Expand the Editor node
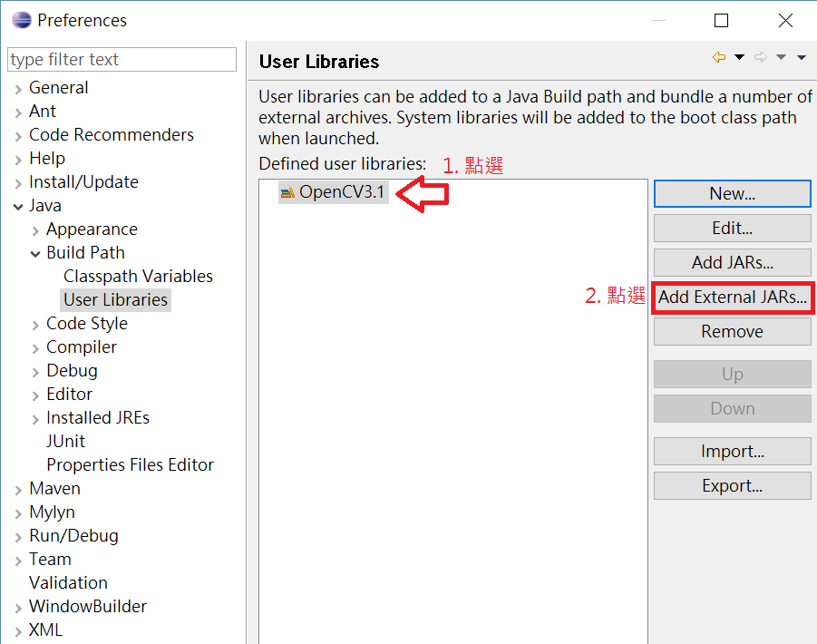This screenshot has width=817, height=644. coord(35,396)
